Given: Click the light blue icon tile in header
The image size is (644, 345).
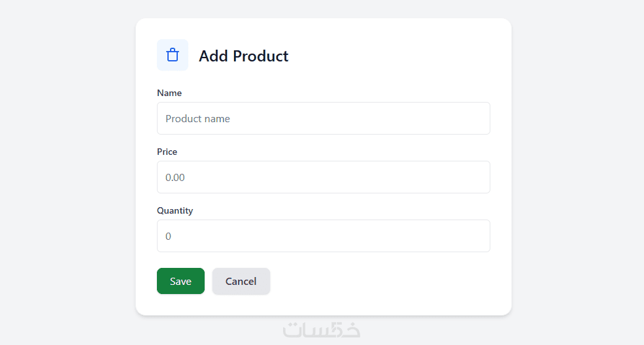Looking at the screenshot, I should click(173, 55).
